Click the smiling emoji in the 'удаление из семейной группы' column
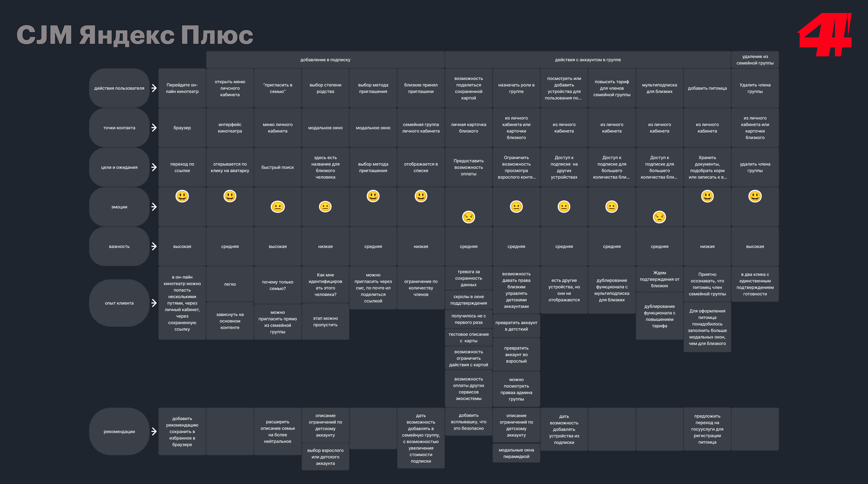The width and height of the screenshot is (868, 484). [755, 196]
